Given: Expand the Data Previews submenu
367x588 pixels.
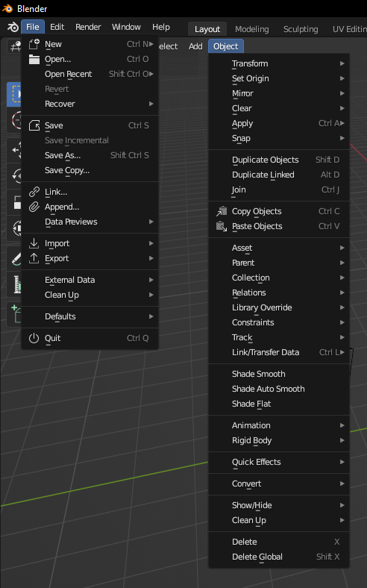Looking at the screenshot, I should [x=90, y=222].
